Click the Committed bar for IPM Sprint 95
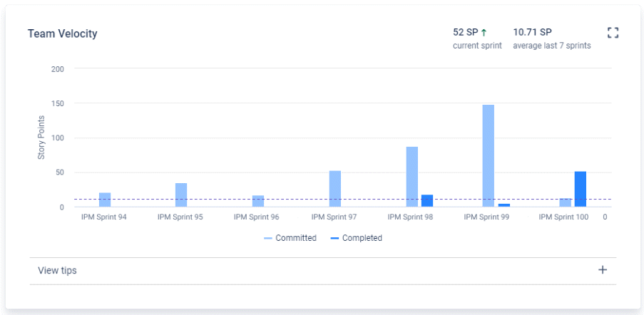The width and height of the screenshot is (644, 315). point(181,195)
